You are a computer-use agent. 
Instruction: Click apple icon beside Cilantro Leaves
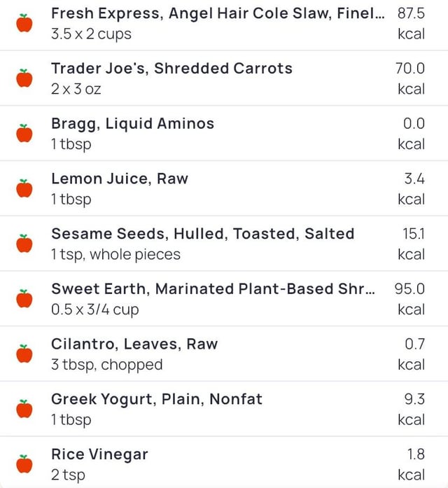24,354
